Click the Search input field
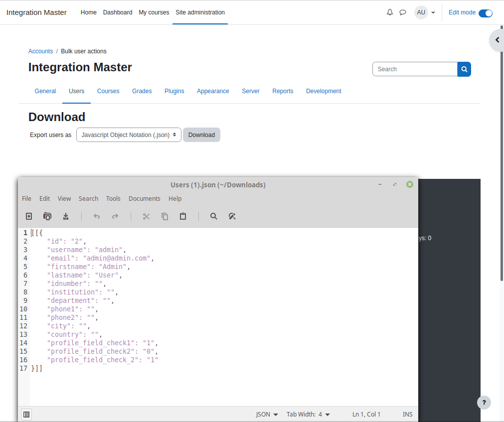504x422 pixels. point(415,69)
